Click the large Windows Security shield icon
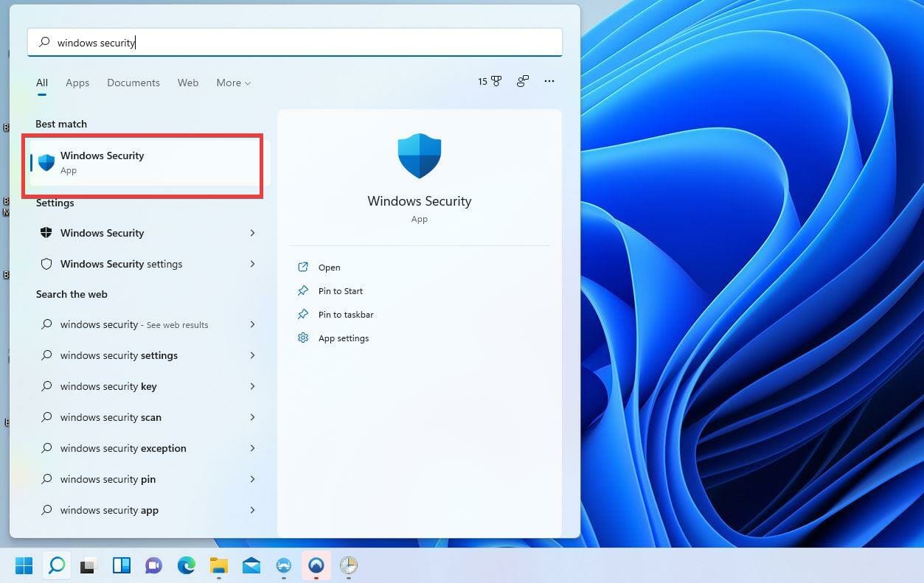This screenshot has width=924, height=583. [x=420, y=156]
